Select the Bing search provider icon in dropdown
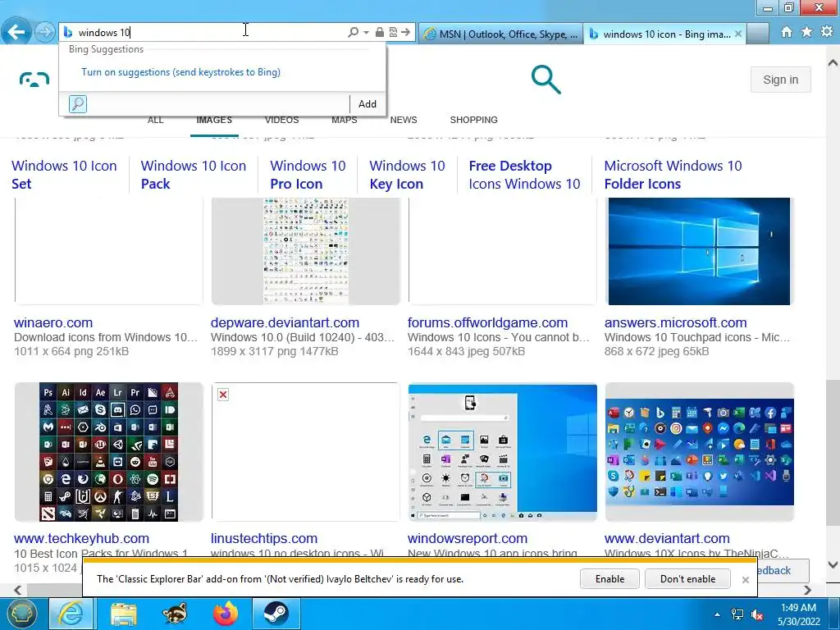Screen dimensions: 840x630 pyautogui.click(x=78, y=104)
